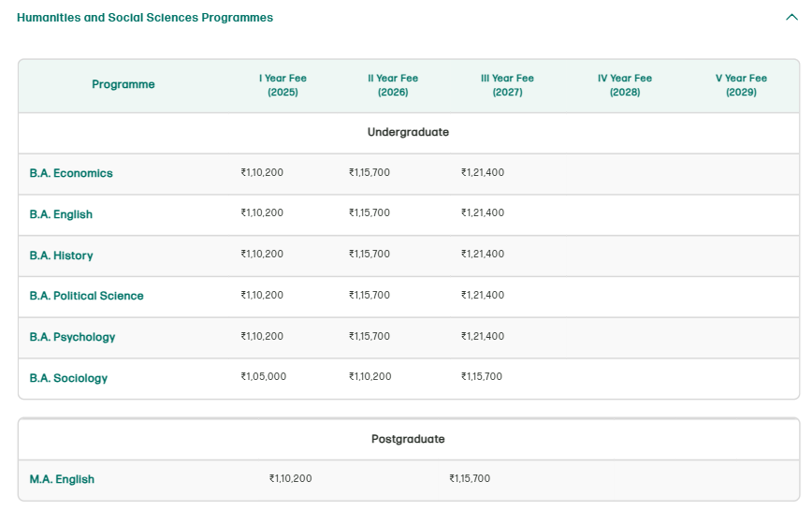Open the B.A. History programme link

tap(61, 255)
